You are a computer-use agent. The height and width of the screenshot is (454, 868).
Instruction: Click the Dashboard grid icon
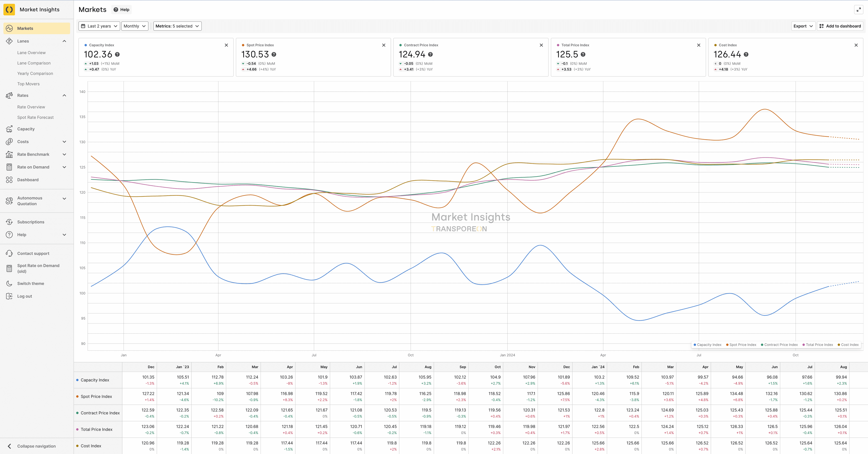(x=9, y=180)
